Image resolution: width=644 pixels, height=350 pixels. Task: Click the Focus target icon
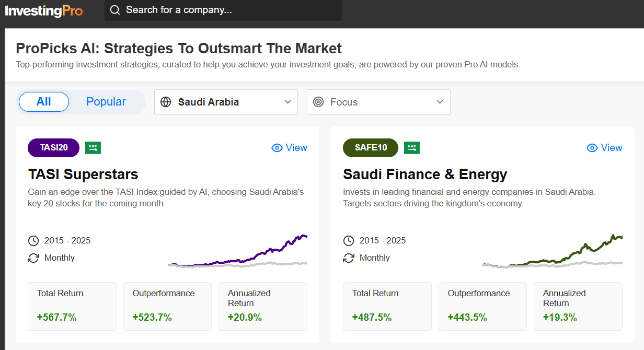click(318, 102)
